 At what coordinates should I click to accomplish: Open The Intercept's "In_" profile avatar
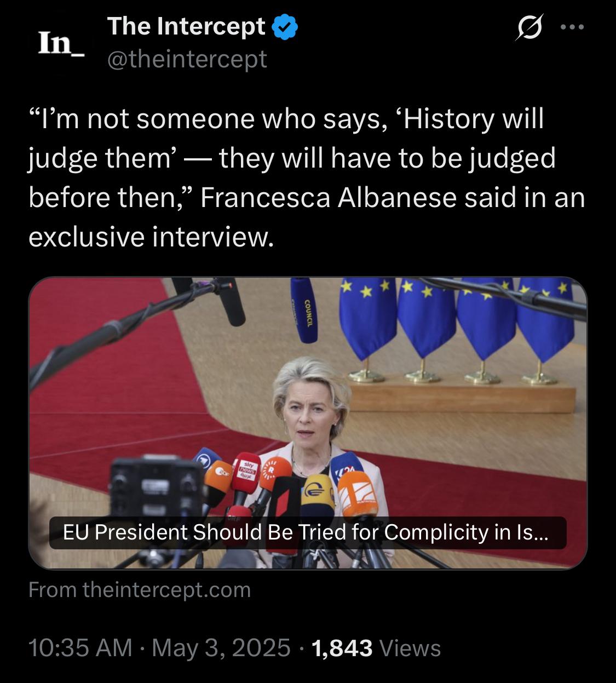click(x=60, y=43)
